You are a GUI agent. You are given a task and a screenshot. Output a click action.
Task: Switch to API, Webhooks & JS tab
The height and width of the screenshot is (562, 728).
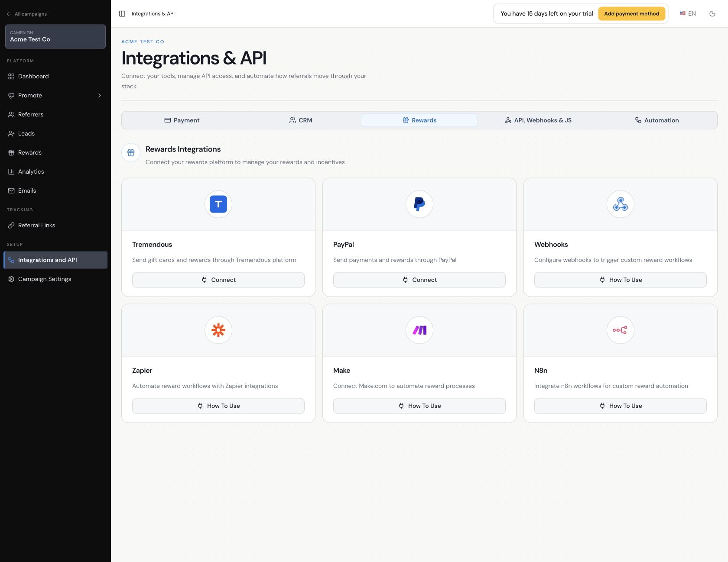[x=538, y=120]
